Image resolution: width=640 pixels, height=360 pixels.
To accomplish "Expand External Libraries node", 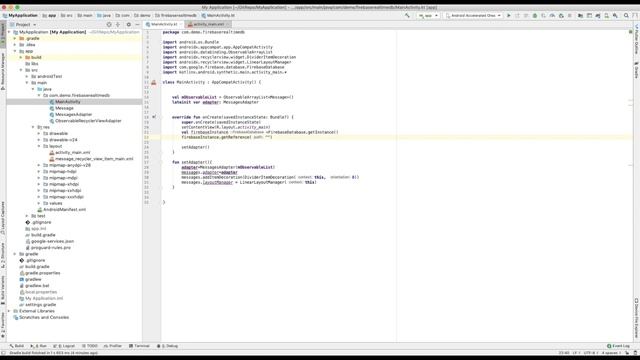I will [9, 311].
